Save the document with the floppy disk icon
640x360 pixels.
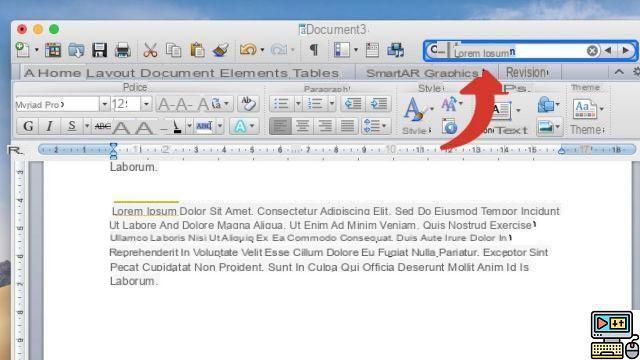tap(99, 50)
